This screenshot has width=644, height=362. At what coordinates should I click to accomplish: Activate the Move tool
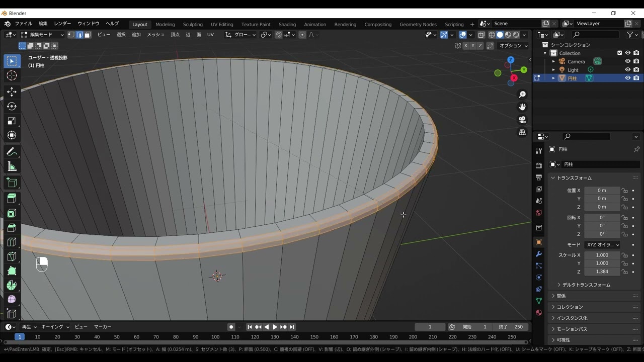[12, 92]
